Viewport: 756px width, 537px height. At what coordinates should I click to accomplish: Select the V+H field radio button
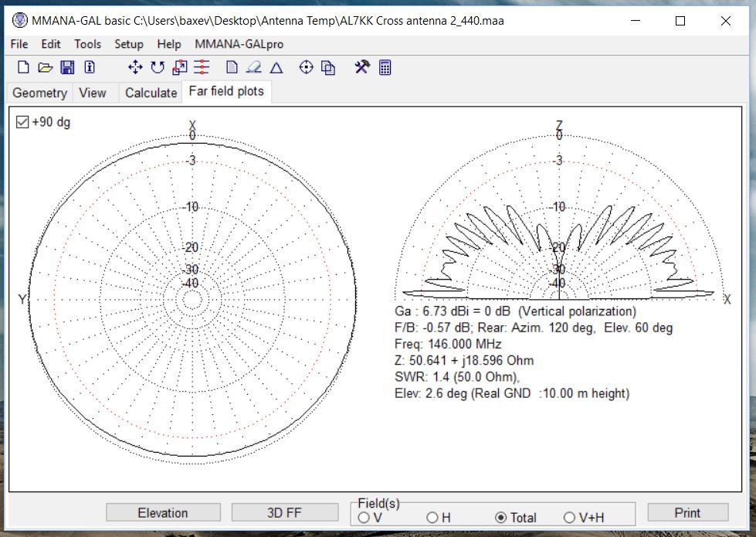569,518
